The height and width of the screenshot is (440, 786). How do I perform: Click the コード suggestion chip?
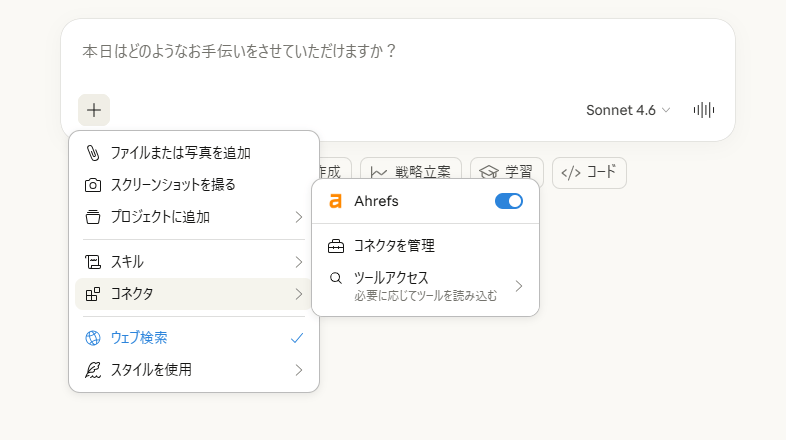(x=589, y=173)
